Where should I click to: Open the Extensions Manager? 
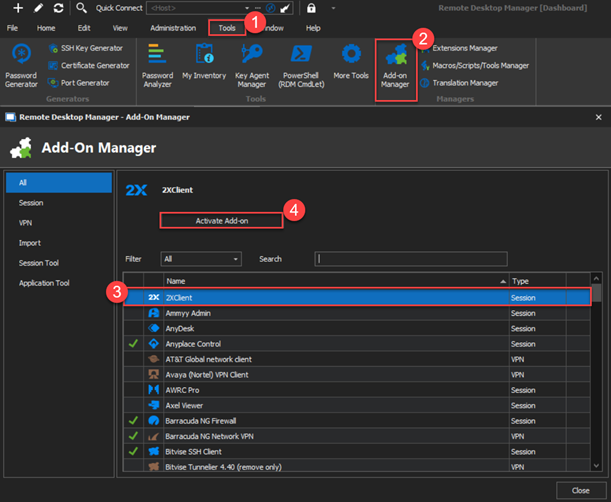(463, 48)
